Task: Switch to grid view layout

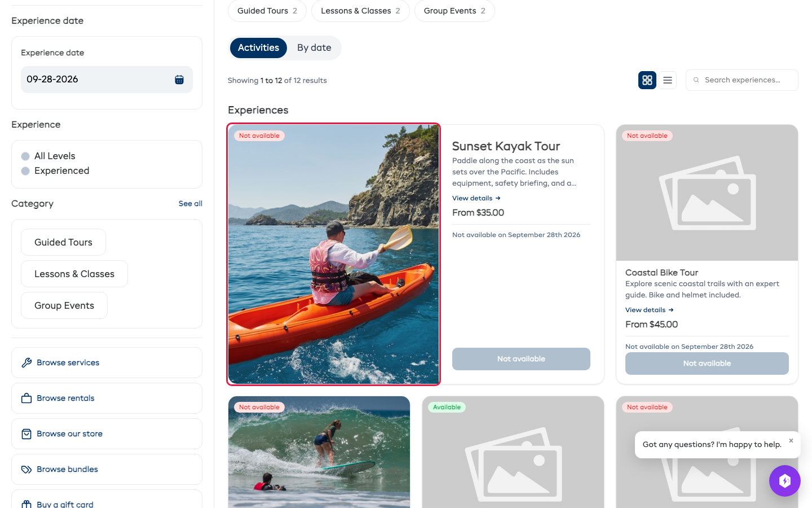Action: point(647,80)
